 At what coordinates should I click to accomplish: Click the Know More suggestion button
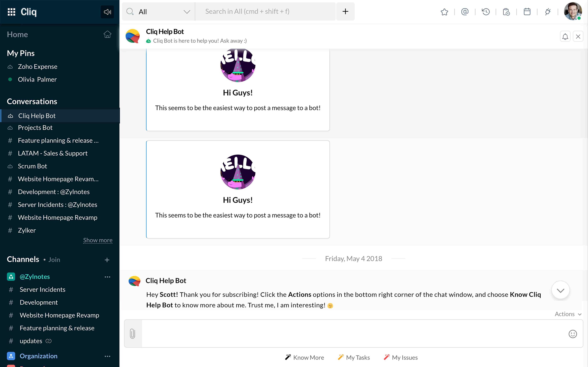pyautogui.click(x=304, y=358)
